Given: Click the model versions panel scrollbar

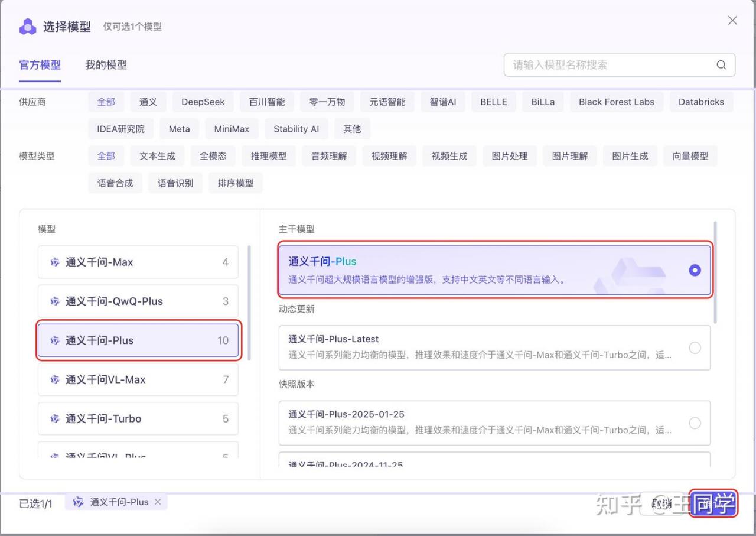Looking at the screenshot, I should [x=715, y=272].
